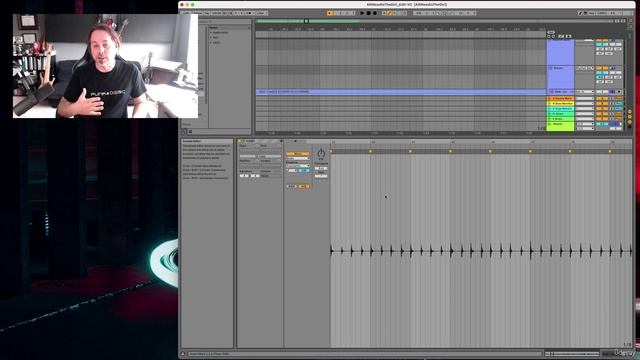
Task: Toggle the metronome in the control bar
Action: point(251,13)
